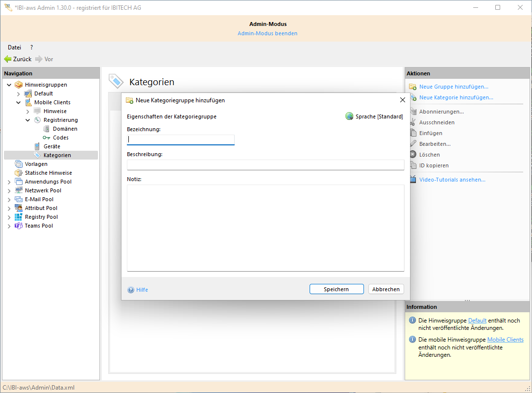Viewport: 532px width, 393px height.
Task: Expand the Anwendungs Pool node
Action: pos(9,182)
